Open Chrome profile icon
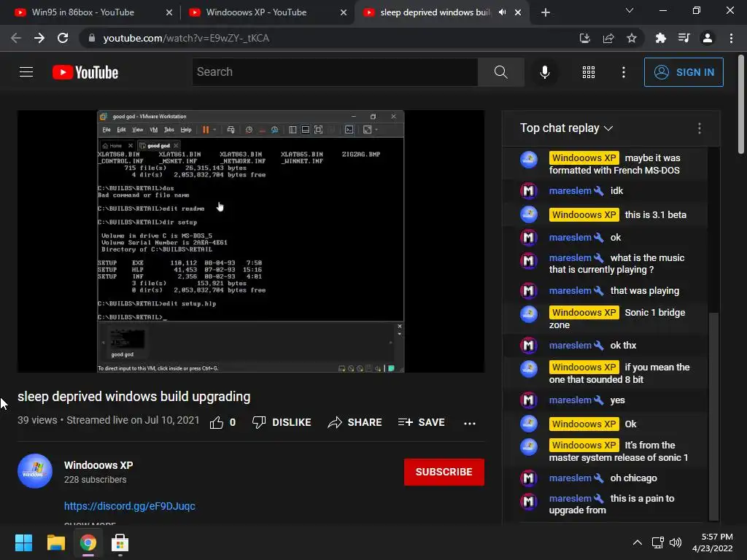The image size is (747, 560). click(x=708, y=38)
